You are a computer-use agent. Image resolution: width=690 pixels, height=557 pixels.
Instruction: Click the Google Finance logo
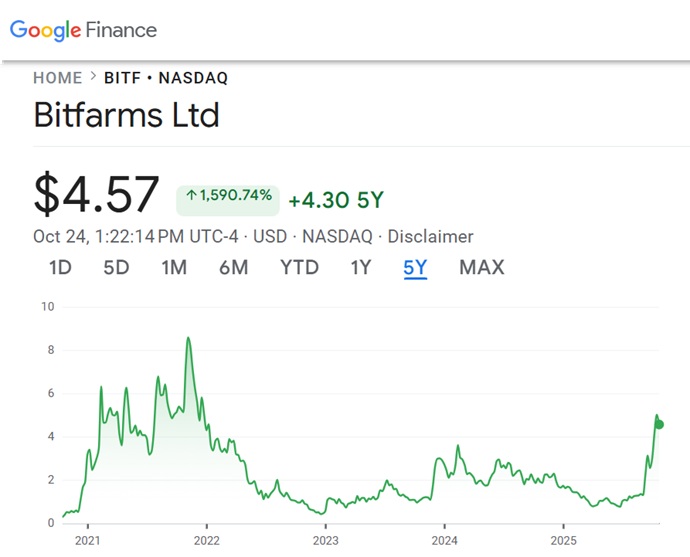click(83, 30)
